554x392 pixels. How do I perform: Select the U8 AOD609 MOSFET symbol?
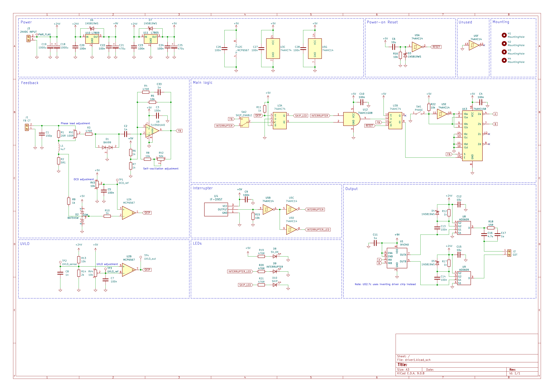(x=464, y=228)
